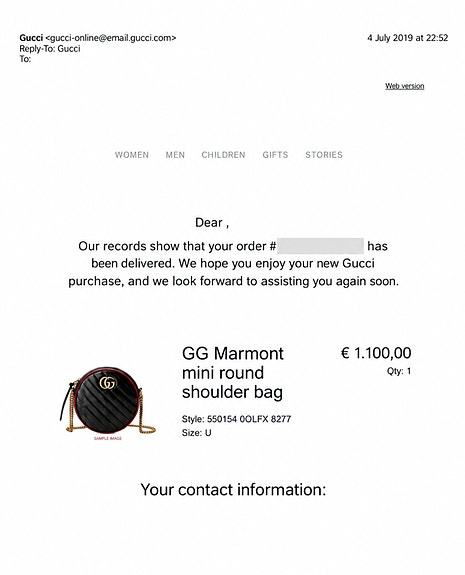Open the STORIES section
Image resolution: width=465 pixels, height=575 pixels.
pos(324,155)
